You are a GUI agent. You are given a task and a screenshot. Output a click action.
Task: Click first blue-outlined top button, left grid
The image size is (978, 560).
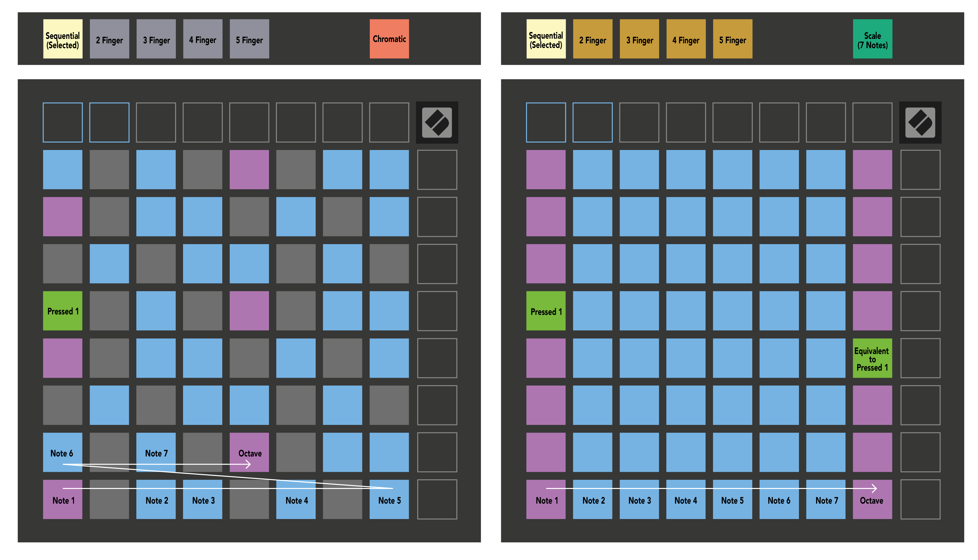click(63, 122)
